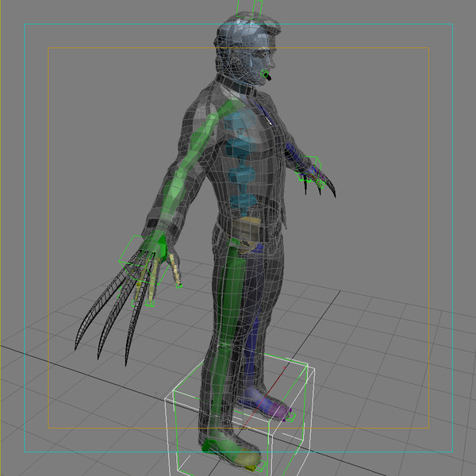Select the green box control on left hand

pos(308,169)
